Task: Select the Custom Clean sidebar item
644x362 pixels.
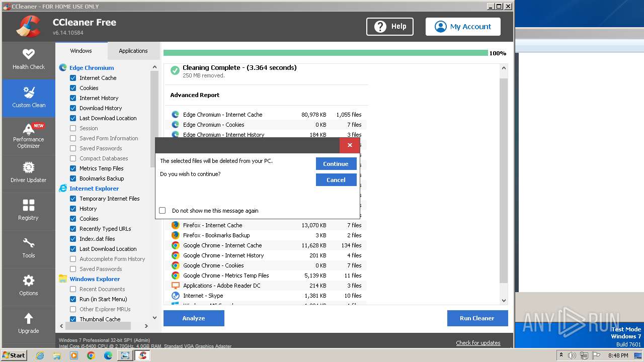Action: (29, 98)
